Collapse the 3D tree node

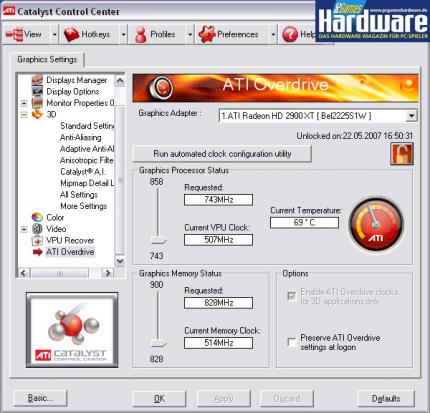[24, 114]
